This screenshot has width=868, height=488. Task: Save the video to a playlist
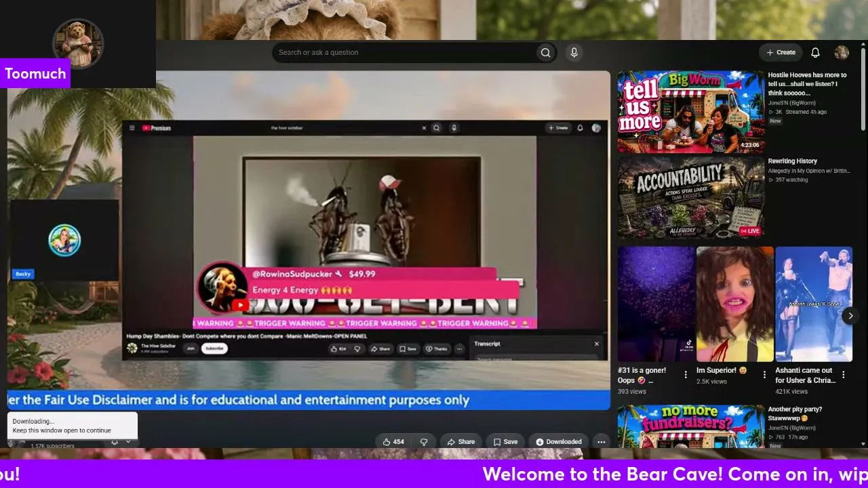pyautogui.click(x=505, y=442)
